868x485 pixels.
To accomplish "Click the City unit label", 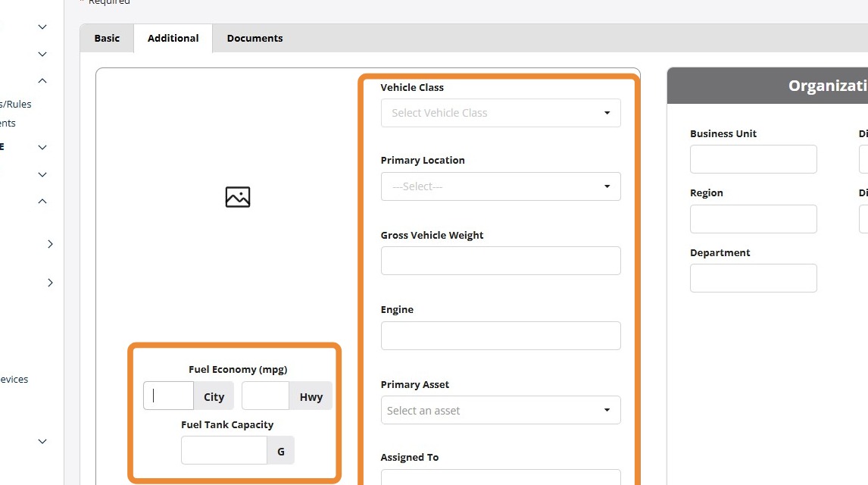I will [x=214, y=396].
